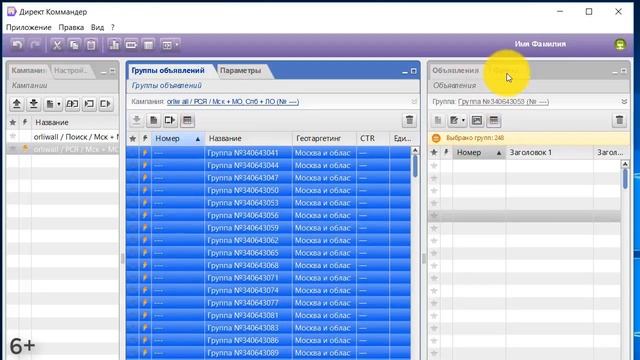Click lightning status column header in Объявления table
The width and height of the screenshot is (640, 360).
446,152
